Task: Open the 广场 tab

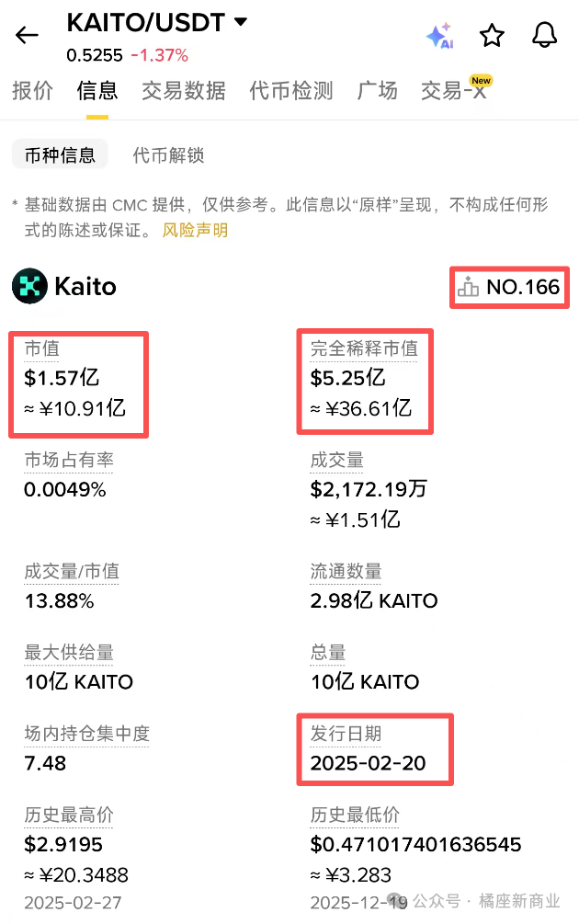Action: click(377, 90)
